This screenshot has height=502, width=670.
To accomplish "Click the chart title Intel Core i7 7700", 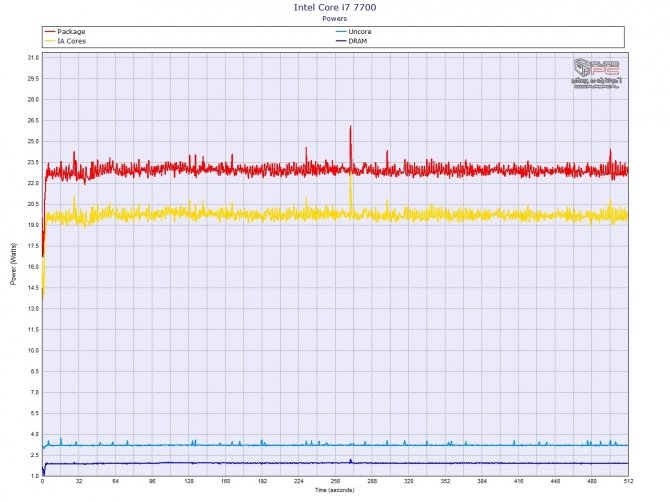I will coord(335,7).
